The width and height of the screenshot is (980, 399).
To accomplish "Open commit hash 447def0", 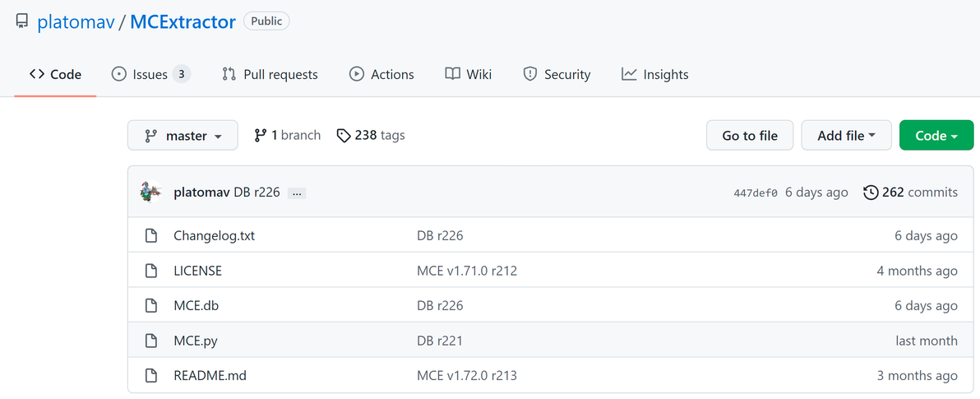I will (x=756, y=193).
